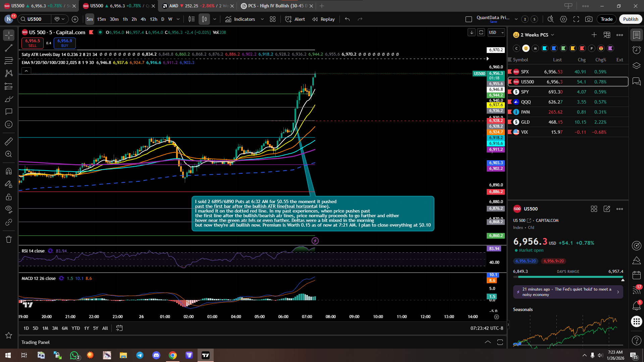The height and width of the screenshot is (362, 644).
Task: Toggle hide all drawings eye icon
Action: [x=9, y=209]
